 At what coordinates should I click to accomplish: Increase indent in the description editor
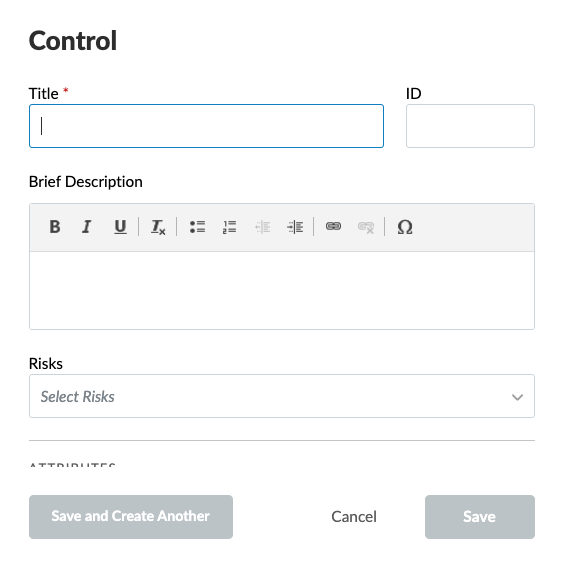[295, 227]
